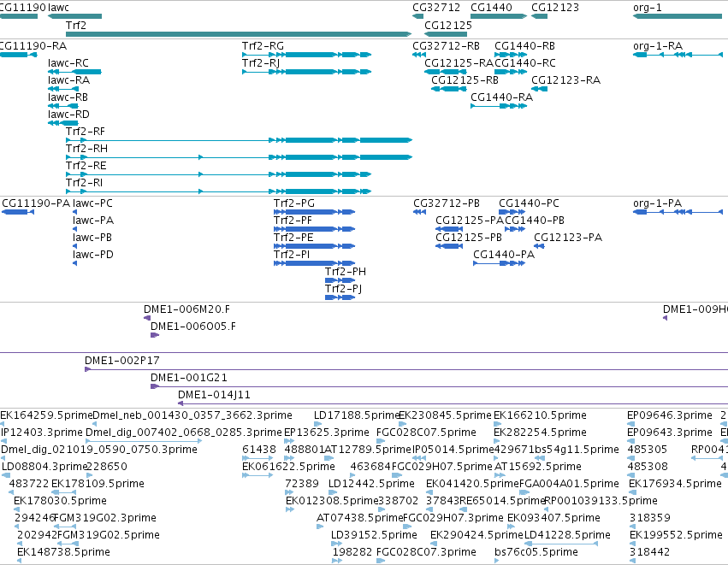The height and width of the screenshot is (565, 728).
Task: Click the CG32712 gene label
Action: (436, 8)
